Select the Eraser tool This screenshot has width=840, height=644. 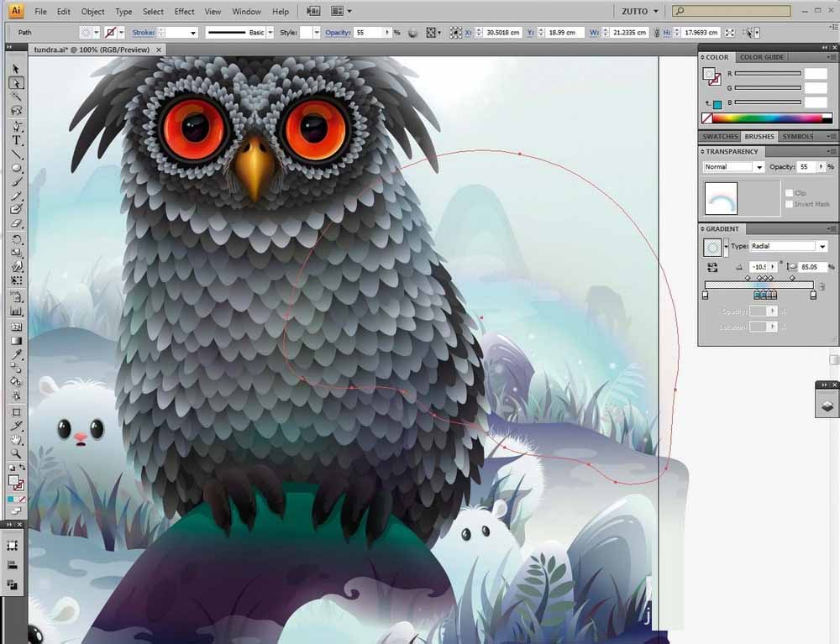16,223
